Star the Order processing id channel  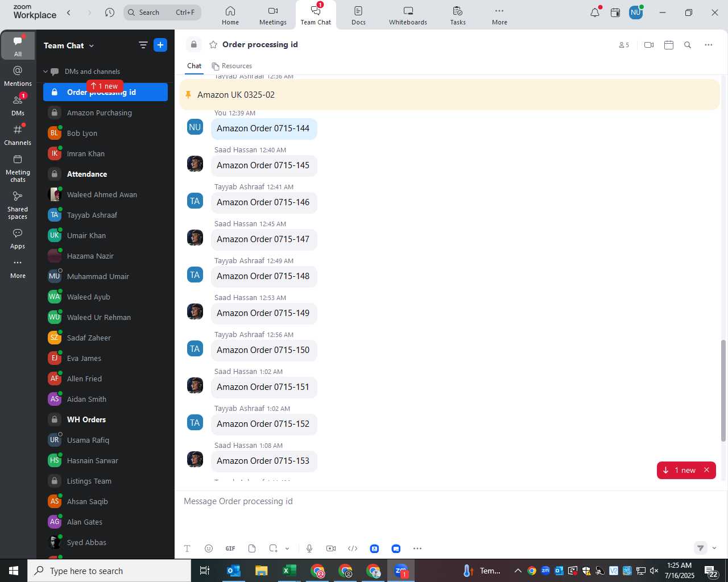click(x=213, y=44)
